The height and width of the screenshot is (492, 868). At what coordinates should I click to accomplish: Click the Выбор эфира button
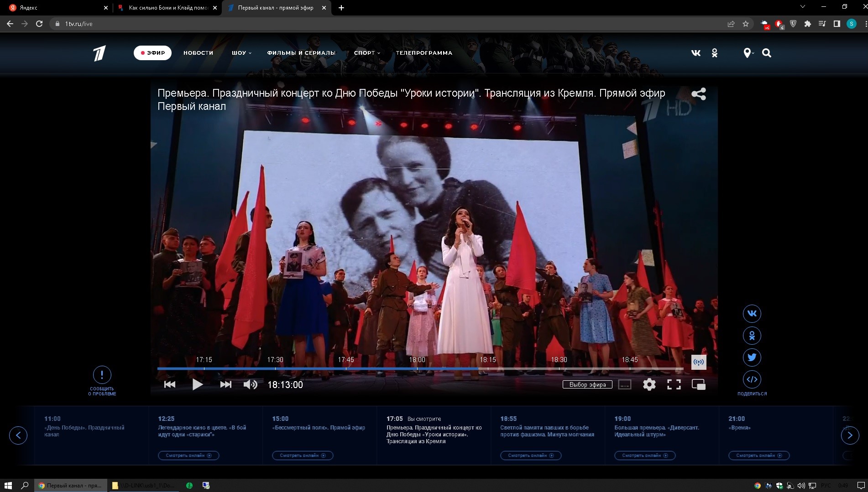[x=587, y=384]
